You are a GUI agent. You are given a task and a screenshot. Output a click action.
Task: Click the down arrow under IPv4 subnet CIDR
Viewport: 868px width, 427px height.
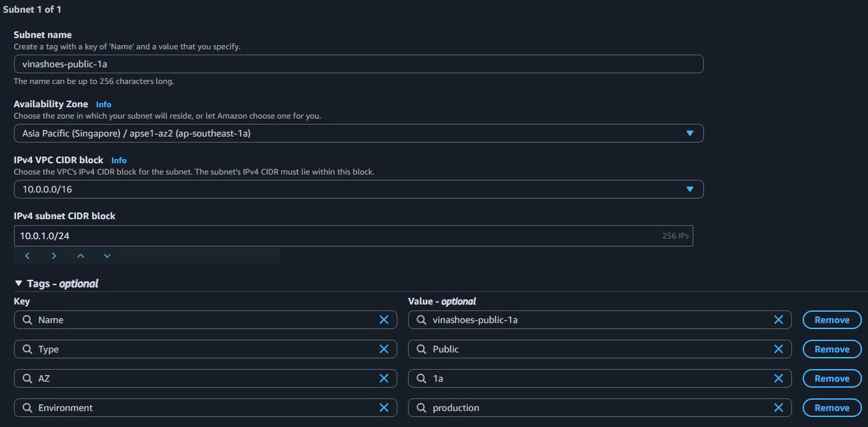click(x=107, y=255)
